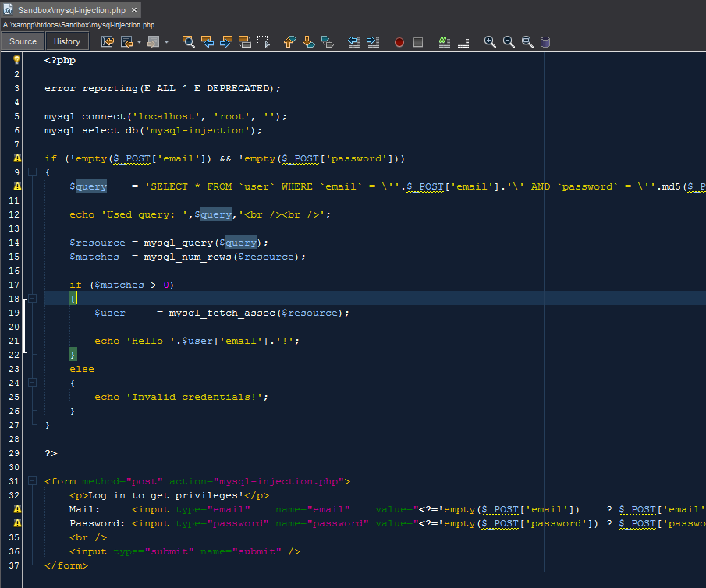
Task: Toggle Rectangular Selection mode
Action: [x=263, y=42]
